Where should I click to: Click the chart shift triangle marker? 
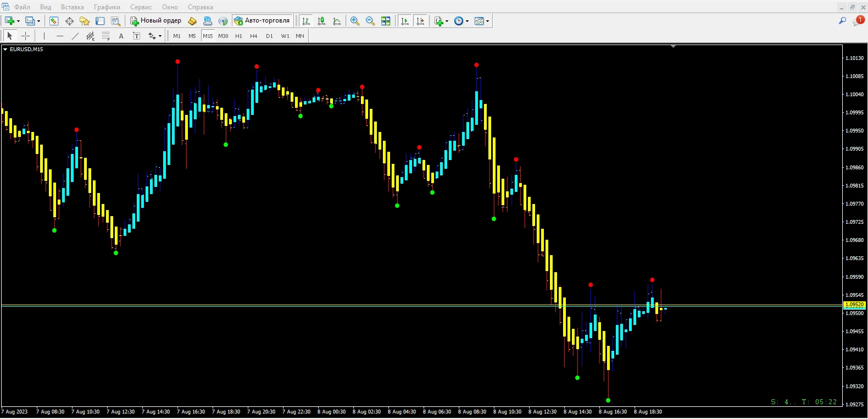673,47
